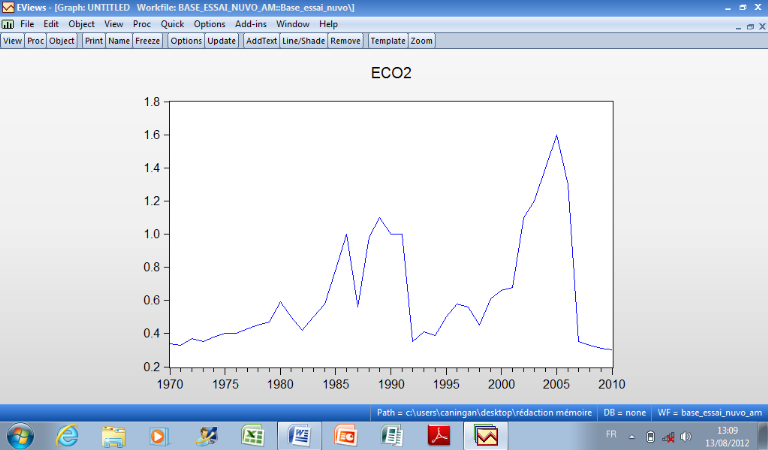Click the Zoom button in graph toolbar
Image resolution: width=768 pixels, height=450 pixels.
pyautogui.click(x=421, y=41)
